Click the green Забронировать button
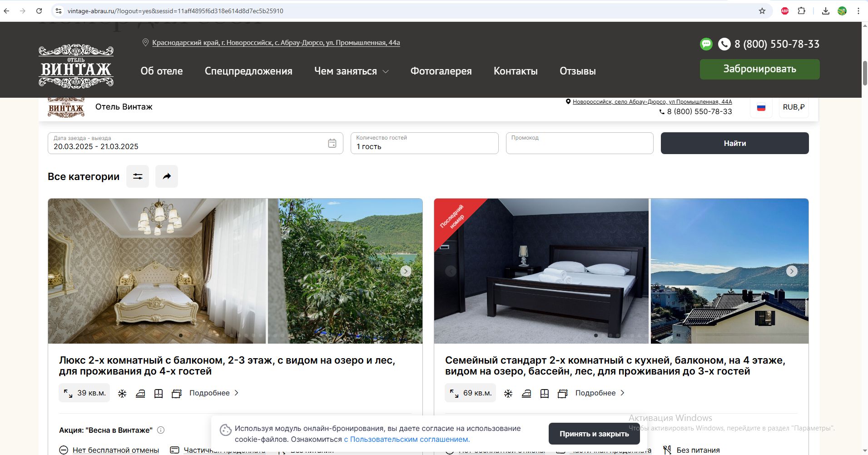The width and height of the screenshot is (868, 455). (759, 69)
